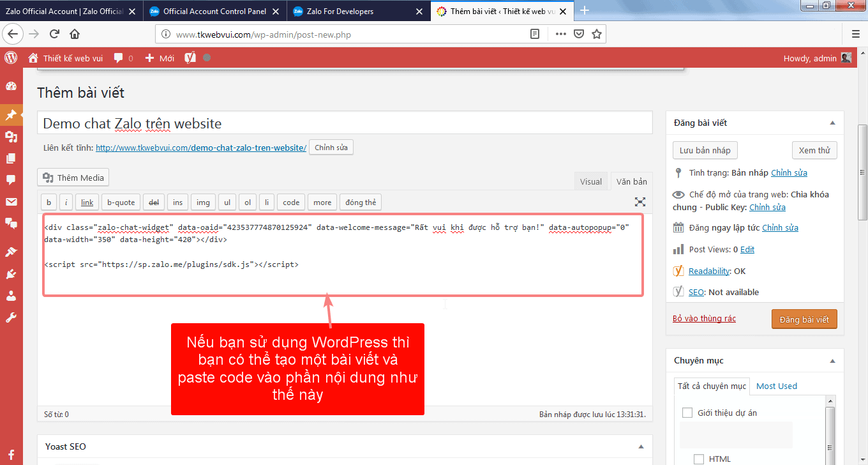Collapse the Đăng bài viết panel
The height and width of the screenshot is (465, 868).
832,123
